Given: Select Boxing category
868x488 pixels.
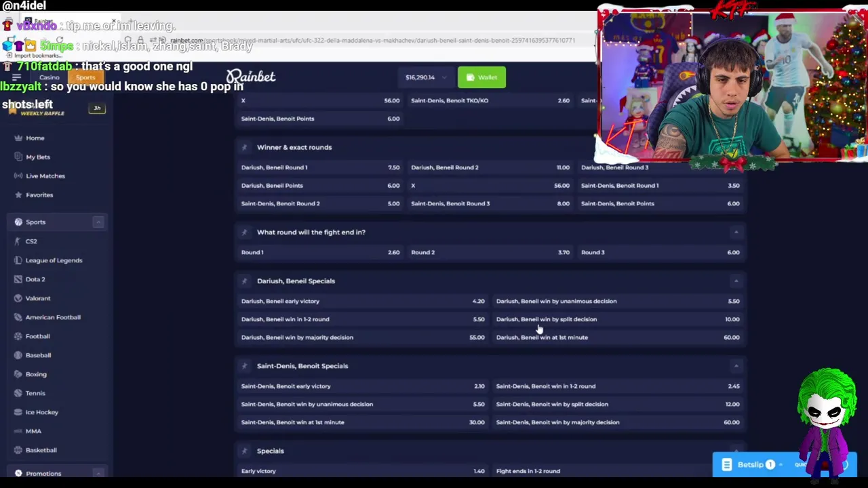Looking at the screenshot, I should point(36,374).
